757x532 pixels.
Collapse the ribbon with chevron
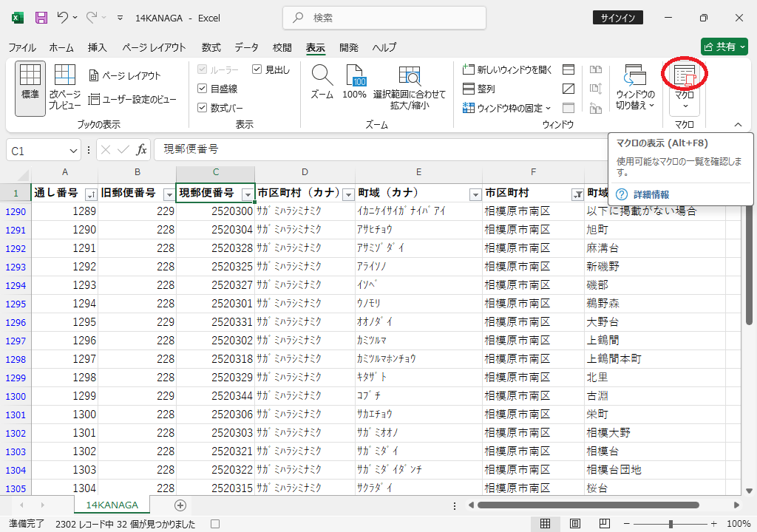pos(739,125)
